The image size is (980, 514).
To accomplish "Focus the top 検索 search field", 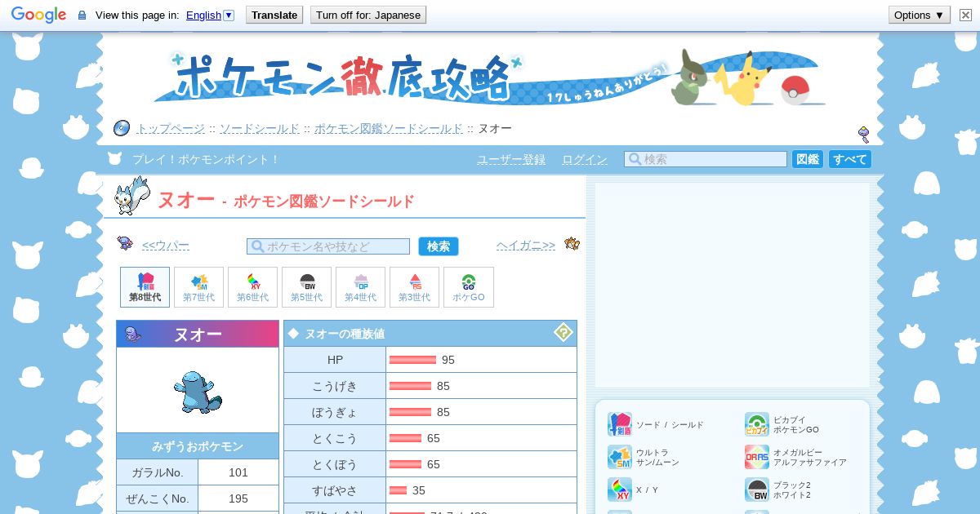I will 706,159.
